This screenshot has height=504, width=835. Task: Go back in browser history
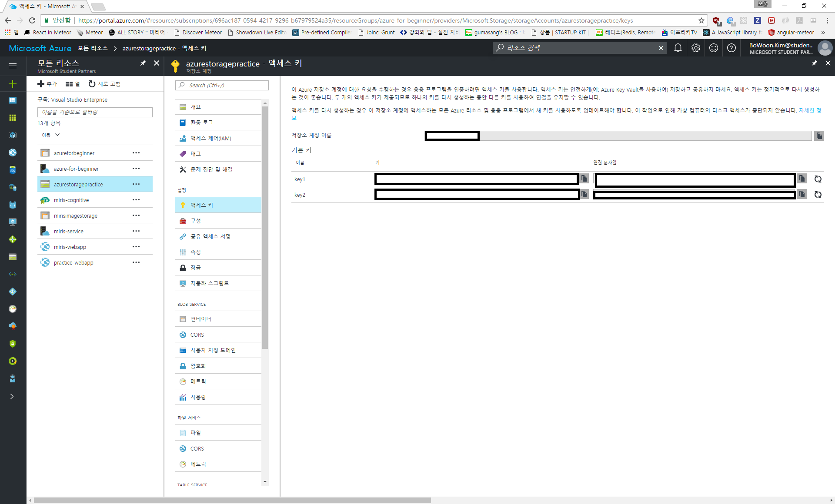[8, 20]
